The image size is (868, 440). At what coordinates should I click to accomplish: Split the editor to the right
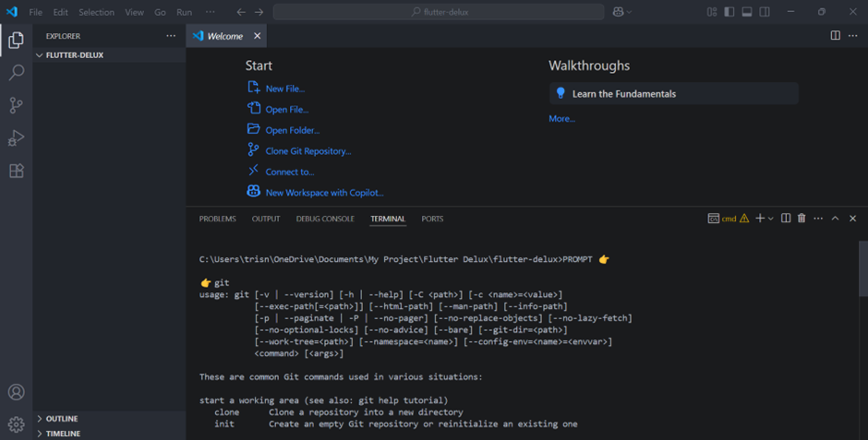(x=836, y=35)
